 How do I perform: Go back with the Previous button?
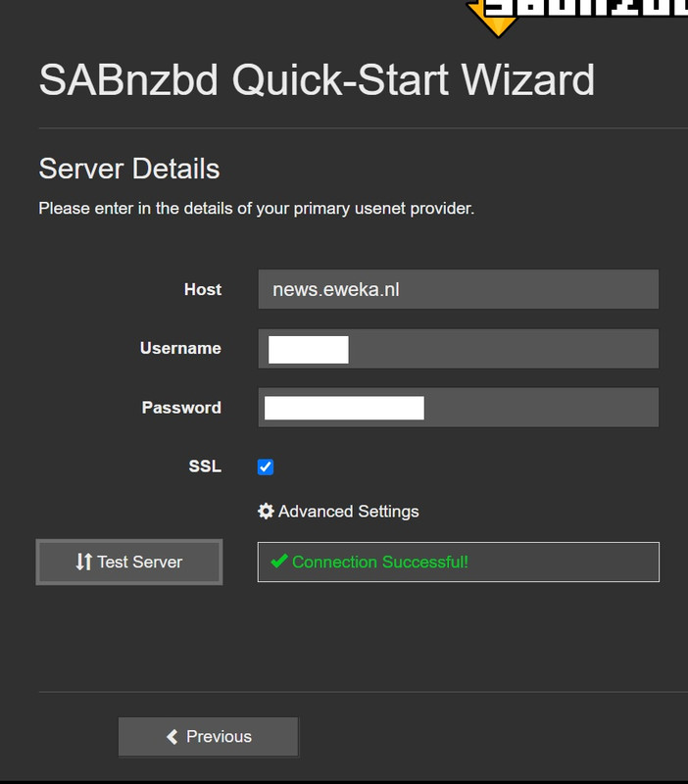[x=208, y=737]
